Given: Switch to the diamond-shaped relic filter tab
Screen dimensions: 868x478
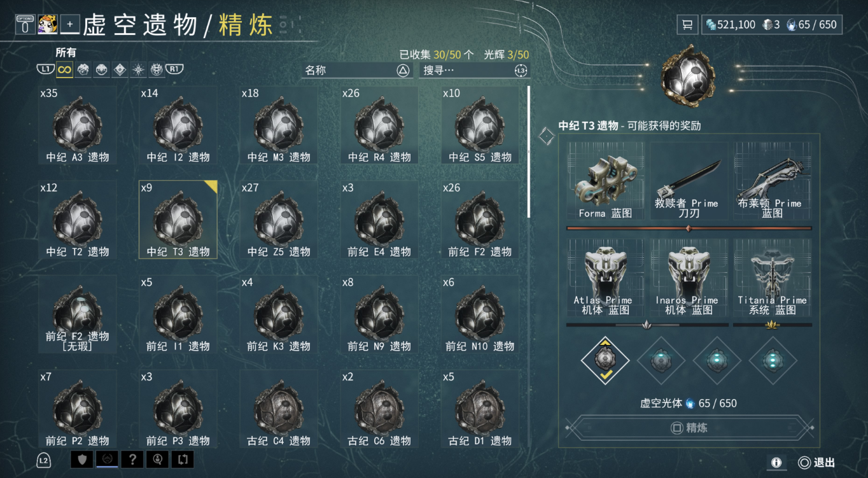Looking at the screenshot, I should [x=120, y=69].
